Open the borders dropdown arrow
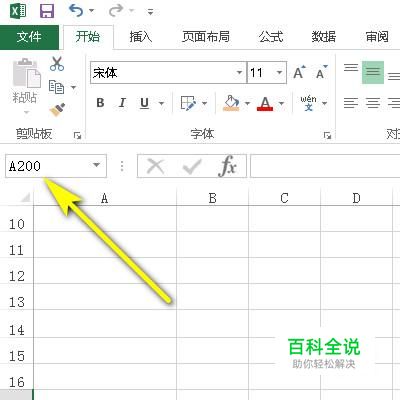The image size is (400, 400). (x=205, y=103)
